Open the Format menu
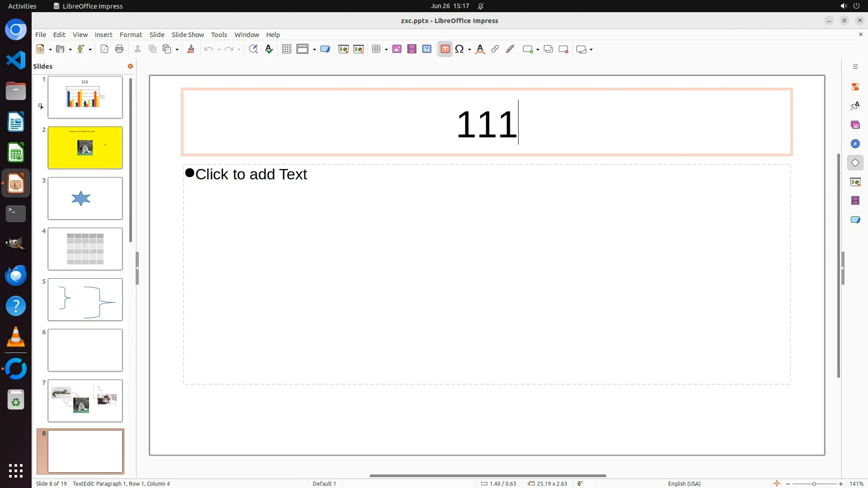The width and height of the screenshot is (868, 488). [131, 34]
